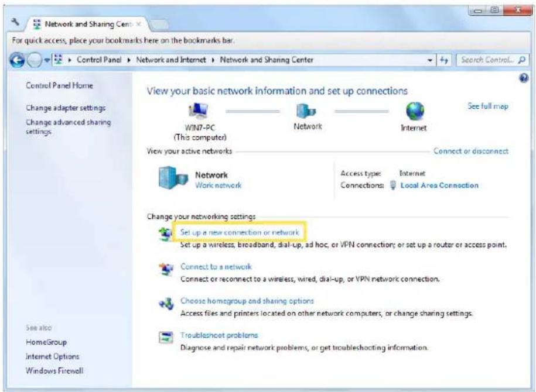Maximize the window
Image resolution: width=536 pixels, height=392 pixels.
494,11
